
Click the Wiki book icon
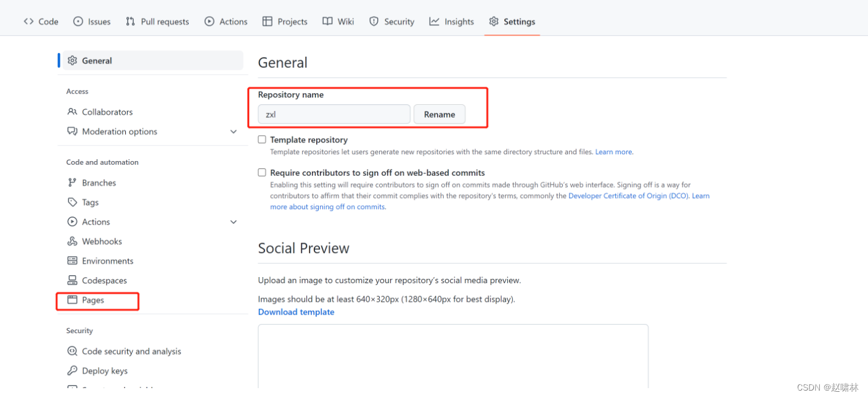point(327,22)
